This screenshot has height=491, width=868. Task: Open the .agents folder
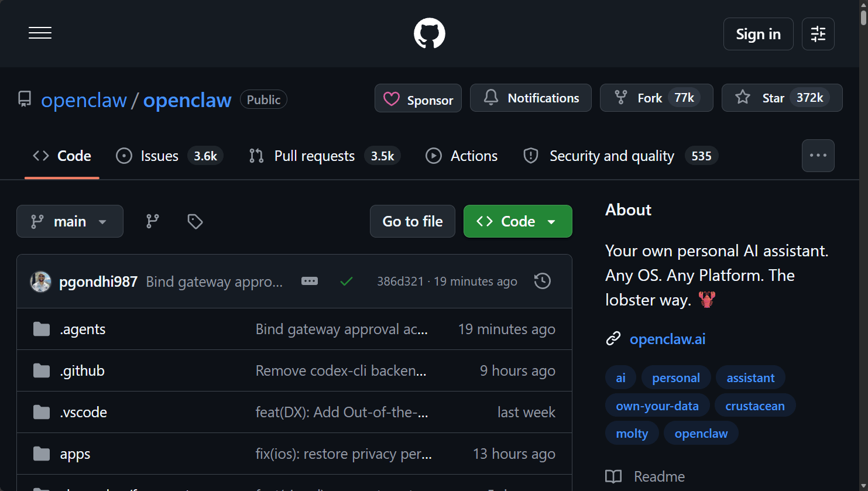pos(83,329)
